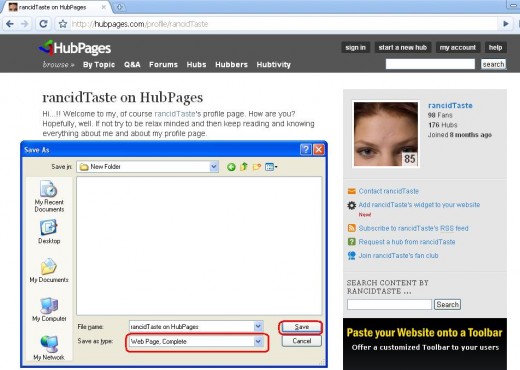The width and height of the screenshot is (520, 370).
Task: Expand the Save in folder dropdown
Action: point(214,166)
